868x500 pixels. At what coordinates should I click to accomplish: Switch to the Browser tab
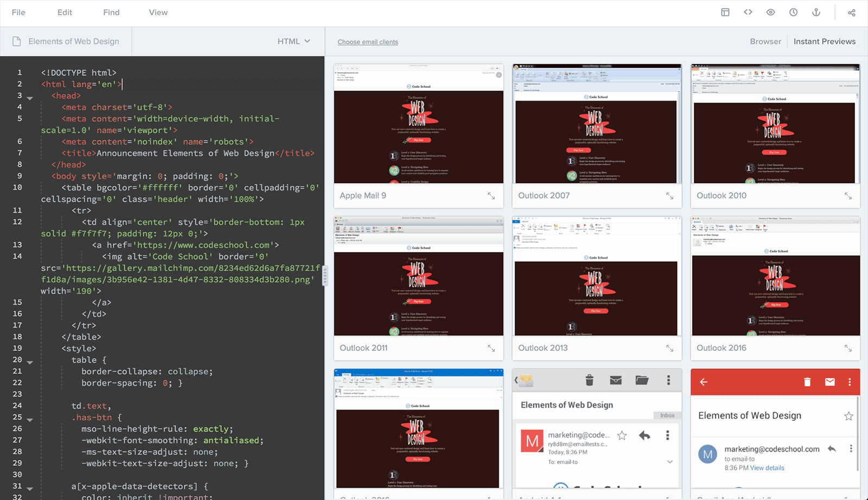(765, 41)
